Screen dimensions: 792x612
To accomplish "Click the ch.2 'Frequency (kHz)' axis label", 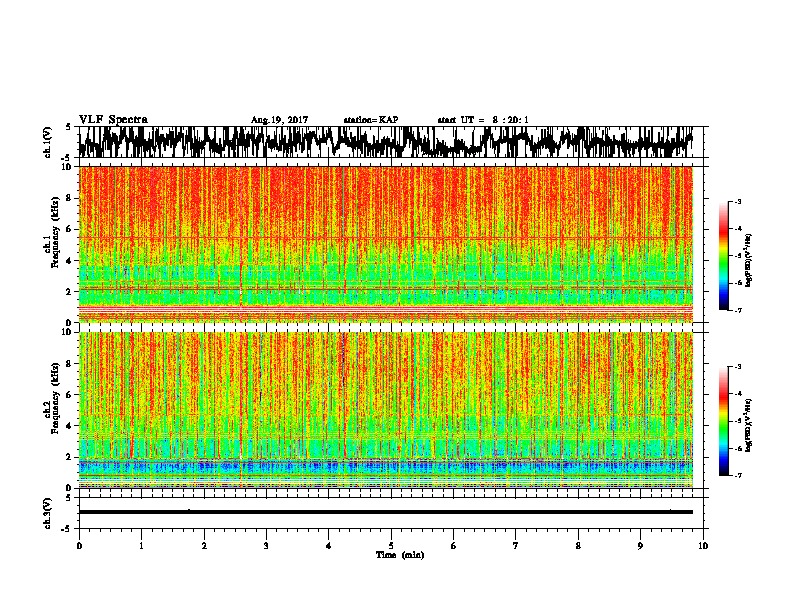I will pyautogui.click(x=55, y=398).
